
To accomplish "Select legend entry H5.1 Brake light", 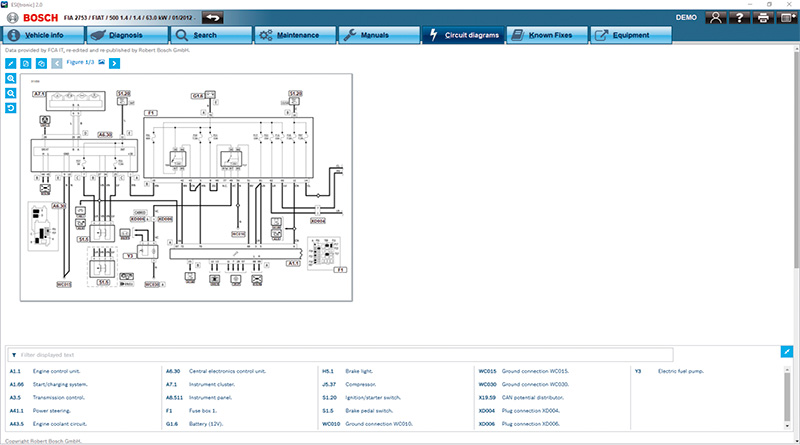I will coord(347,371).
